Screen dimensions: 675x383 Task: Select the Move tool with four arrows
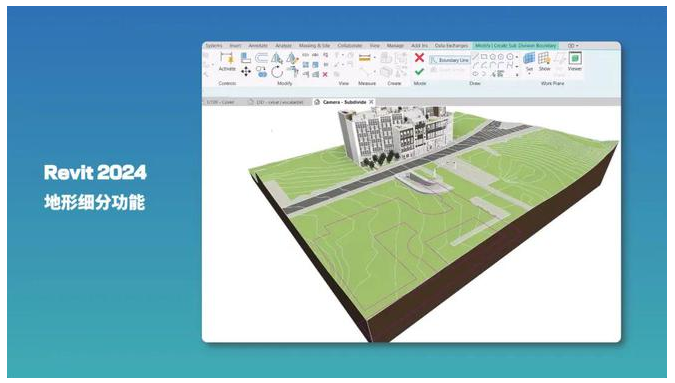pyautogui.click(x=246, y=71)
